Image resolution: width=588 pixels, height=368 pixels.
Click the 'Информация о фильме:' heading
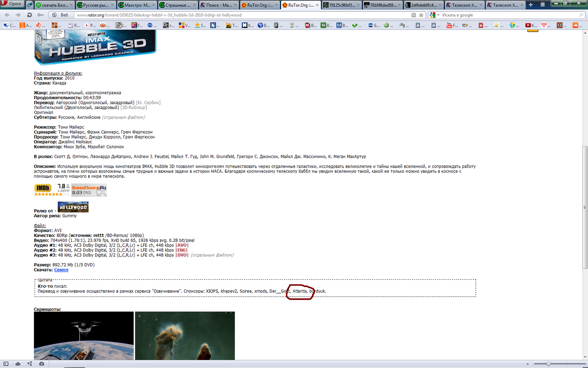click(x=58, y=73)
